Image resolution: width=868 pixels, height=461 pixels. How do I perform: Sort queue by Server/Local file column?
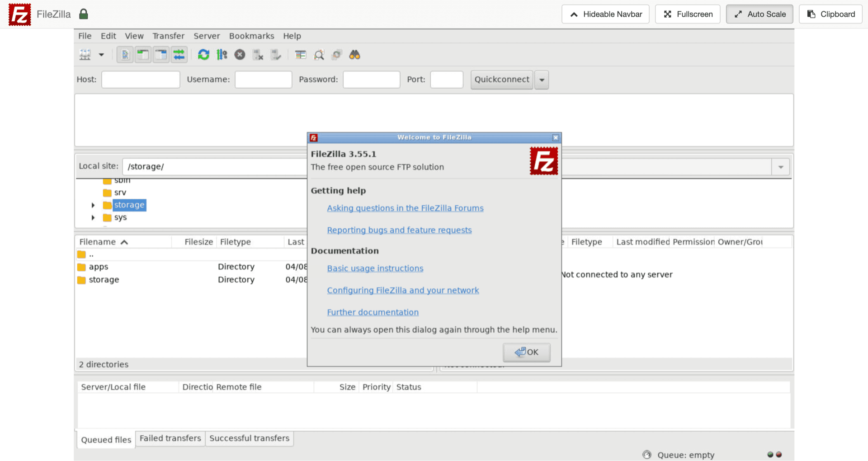pyautogui.click(x=128, y=387)
